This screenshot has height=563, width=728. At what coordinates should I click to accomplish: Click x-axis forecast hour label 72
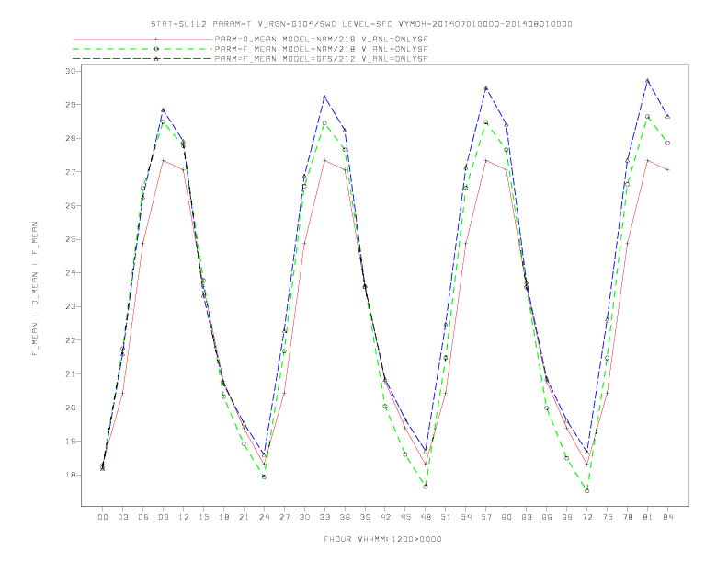pyautogui.click(x=586, y=517)
